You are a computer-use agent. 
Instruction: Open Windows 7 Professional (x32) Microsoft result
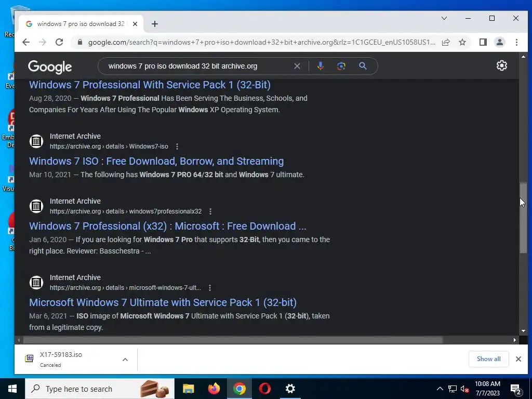[168, 225]
